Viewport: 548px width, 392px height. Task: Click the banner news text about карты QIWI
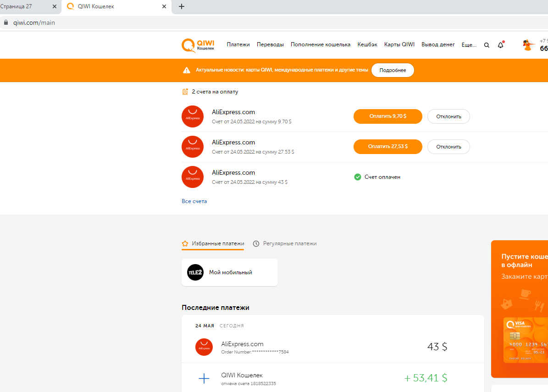click(282, 70)
